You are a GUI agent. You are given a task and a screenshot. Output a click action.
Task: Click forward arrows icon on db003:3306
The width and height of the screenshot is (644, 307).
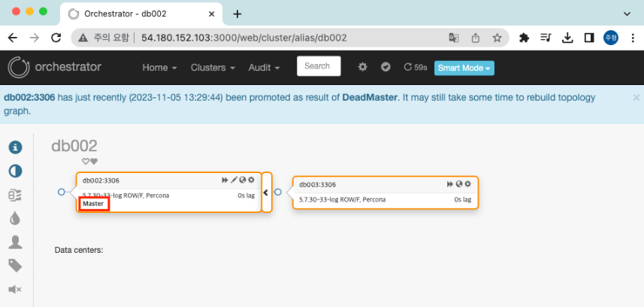coord(450,184)
